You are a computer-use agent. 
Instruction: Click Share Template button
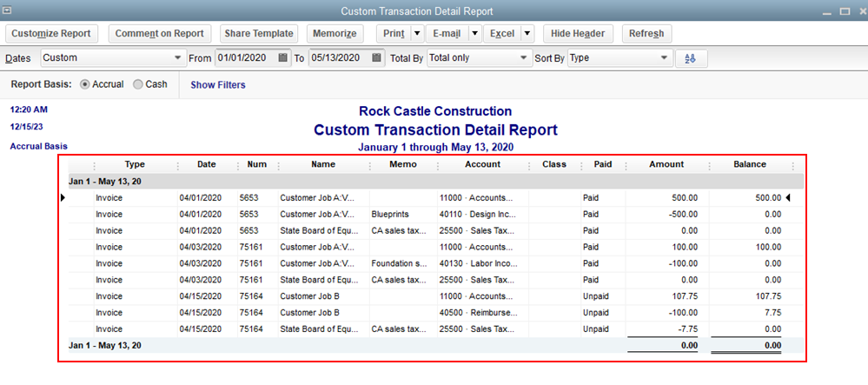pyautogui.click(x=259, y=34)
